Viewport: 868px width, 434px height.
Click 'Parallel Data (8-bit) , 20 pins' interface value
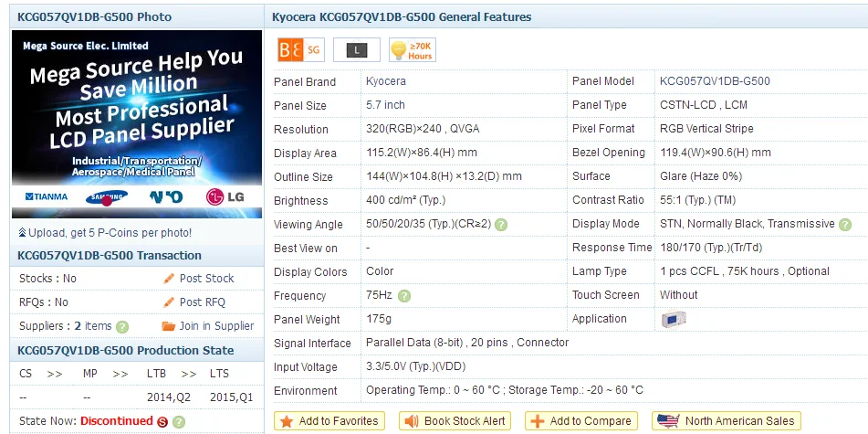click(467, 344)
